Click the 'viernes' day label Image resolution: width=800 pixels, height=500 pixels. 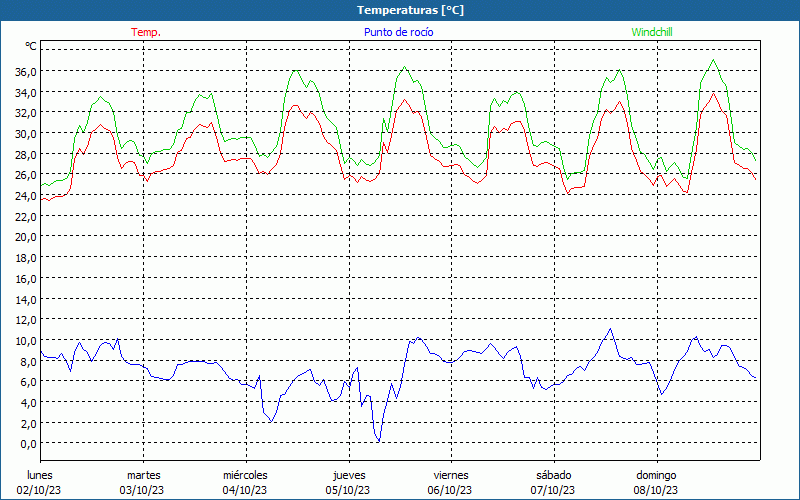pyautogui.click(x=451, y=475)
